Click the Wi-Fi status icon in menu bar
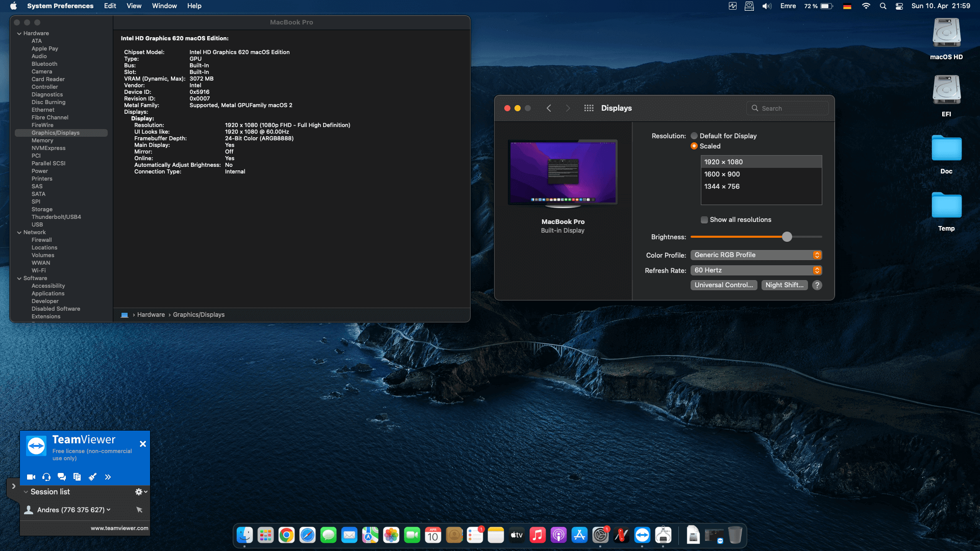Screen dimensions: 980x551 point(866,6)
